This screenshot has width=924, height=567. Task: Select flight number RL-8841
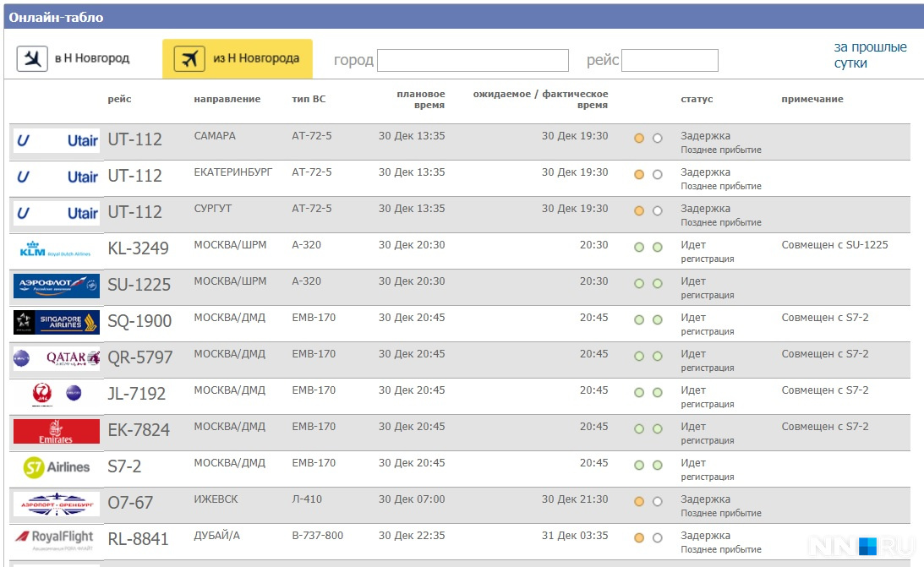click(138, 539)
